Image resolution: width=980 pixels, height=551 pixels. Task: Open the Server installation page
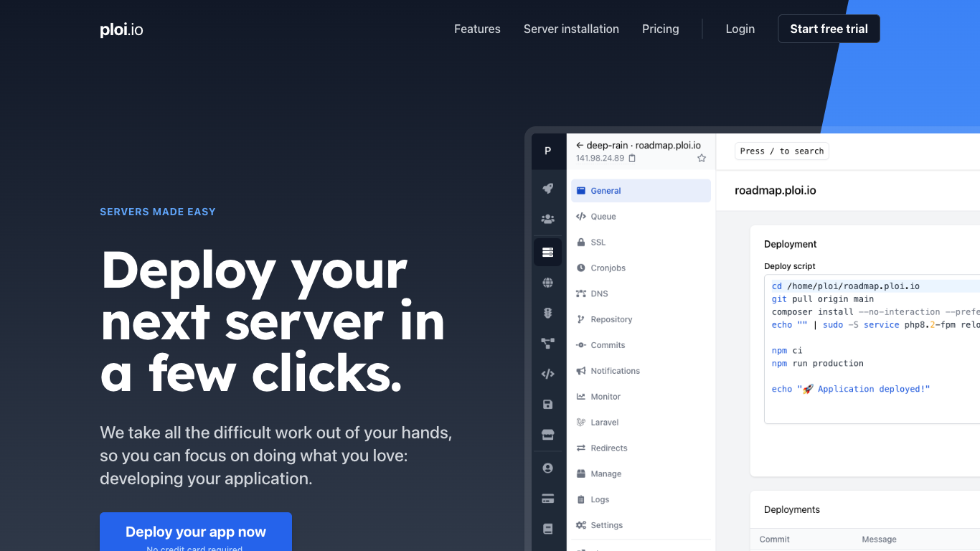[x=571, y=29]
